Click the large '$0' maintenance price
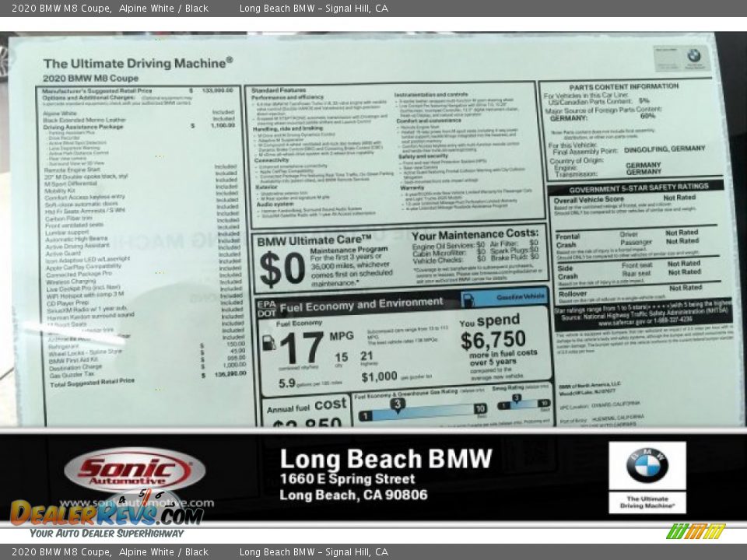The width and height of the screenshot is (747, 560). point(282,270)
